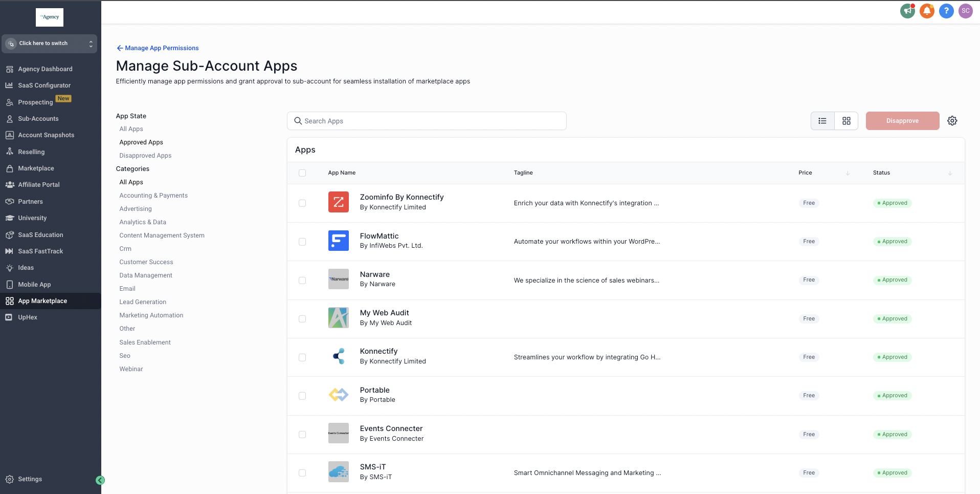Click the Konnectify app icon
980x494 pixels.
[339, 356]
